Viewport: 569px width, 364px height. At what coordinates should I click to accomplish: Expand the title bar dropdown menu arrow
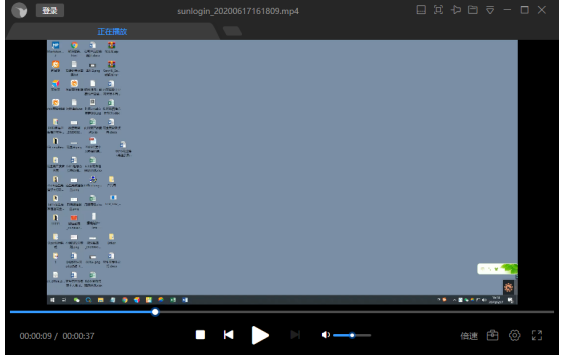[x=490, y=10]
